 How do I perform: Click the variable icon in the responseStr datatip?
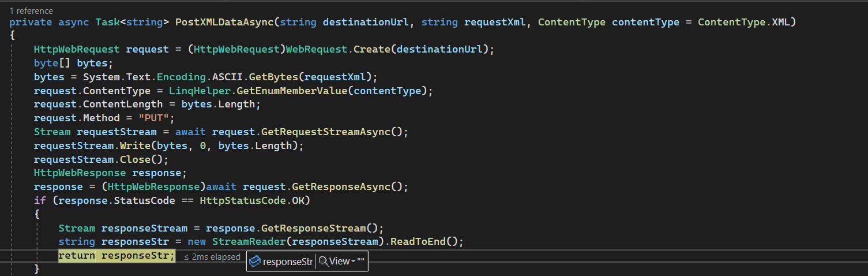(254, 262)
